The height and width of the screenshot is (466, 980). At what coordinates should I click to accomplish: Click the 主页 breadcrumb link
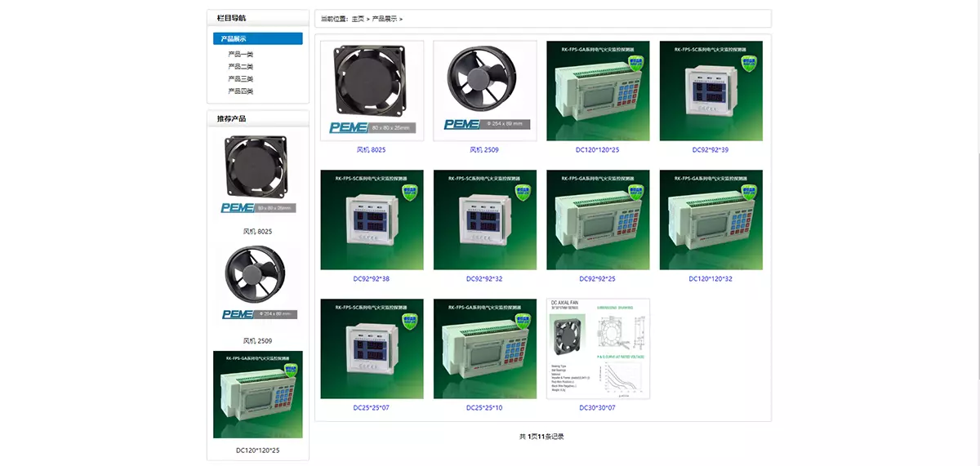[x=358, y=19]
